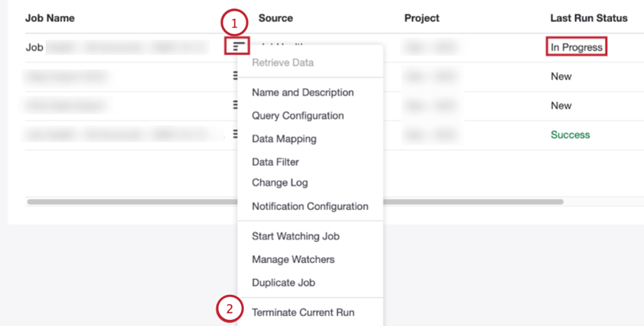
Task: Click the Last Run Status column header
Action: coord(589,17)
